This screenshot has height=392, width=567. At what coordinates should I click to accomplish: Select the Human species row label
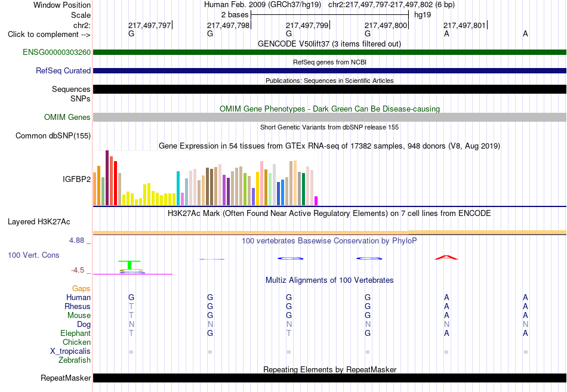click(78, 297)
